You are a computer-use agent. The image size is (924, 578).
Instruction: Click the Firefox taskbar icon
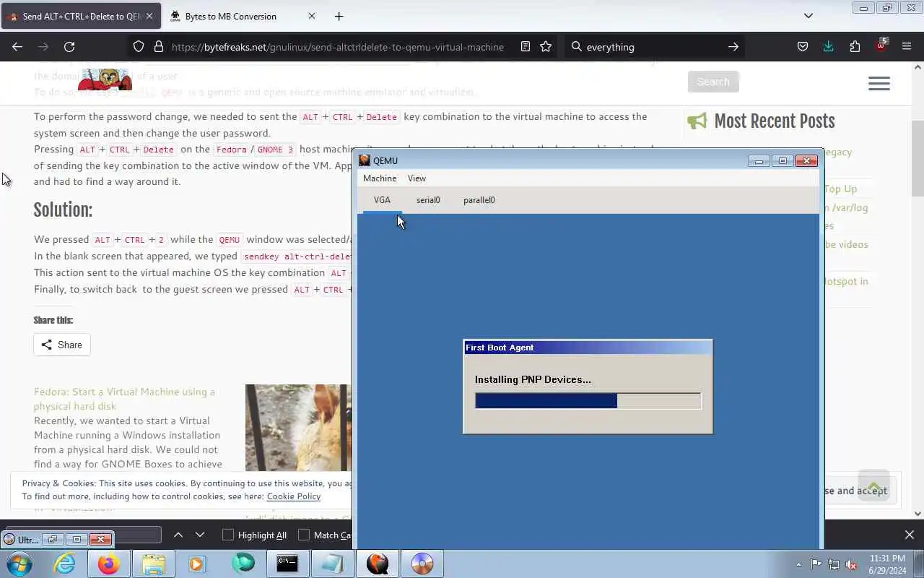click(x=109, y=564)
